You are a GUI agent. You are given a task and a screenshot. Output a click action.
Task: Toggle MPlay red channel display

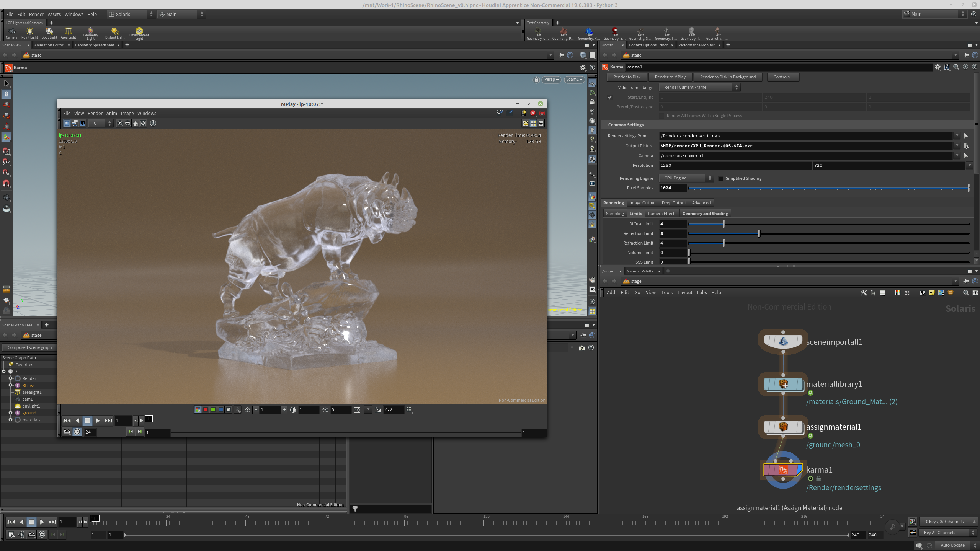click(x=206, y=410)
